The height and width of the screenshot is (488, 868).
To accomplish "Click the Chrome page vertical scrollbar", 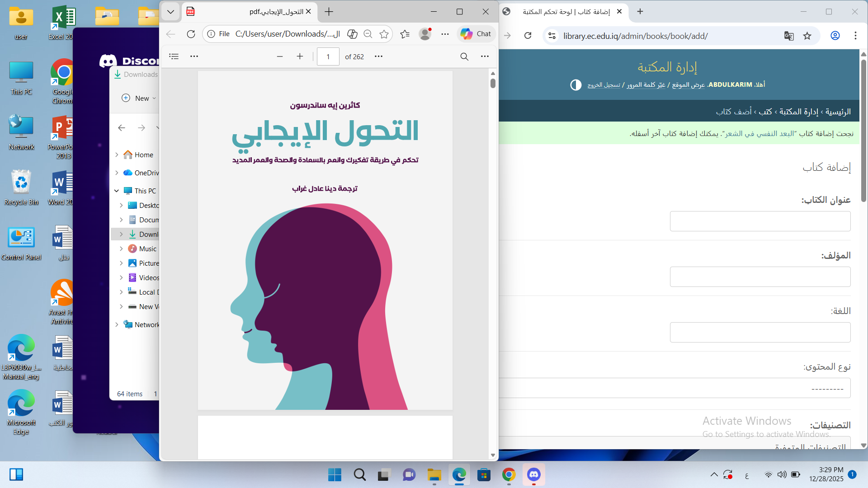I will pos(863,131).
